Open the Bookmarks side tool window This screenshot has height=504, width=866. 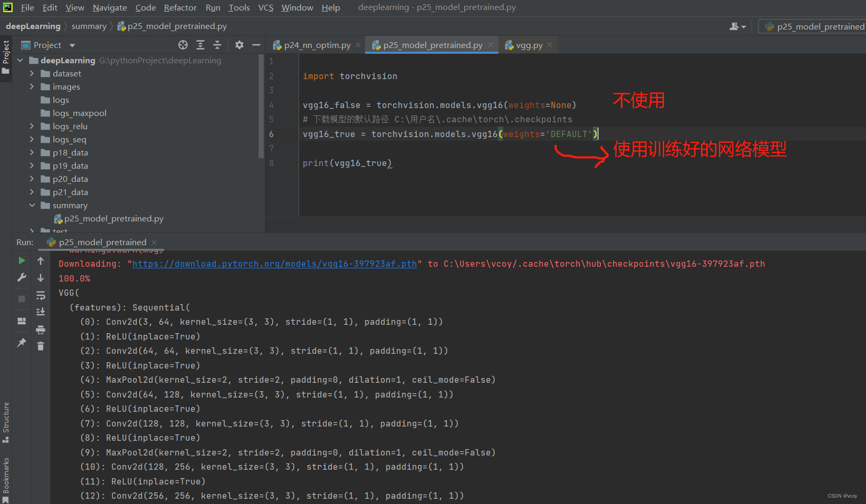click(6, 480)
